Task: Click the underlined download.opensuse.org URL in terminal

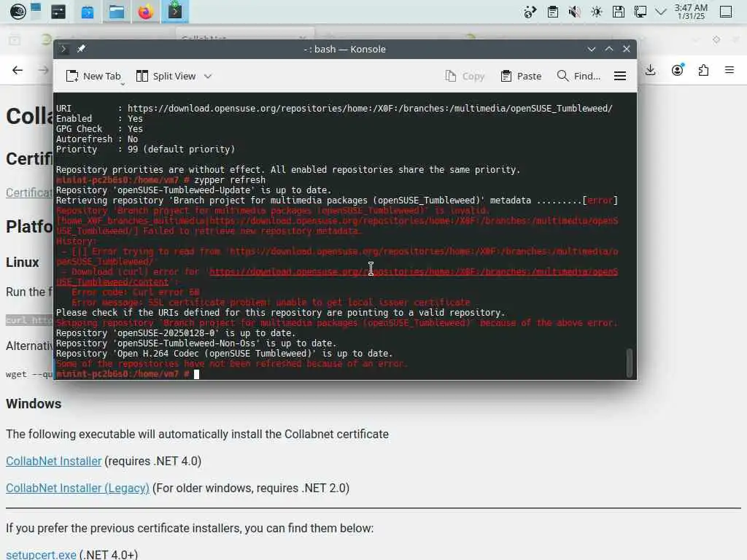Action: [414, 272]
